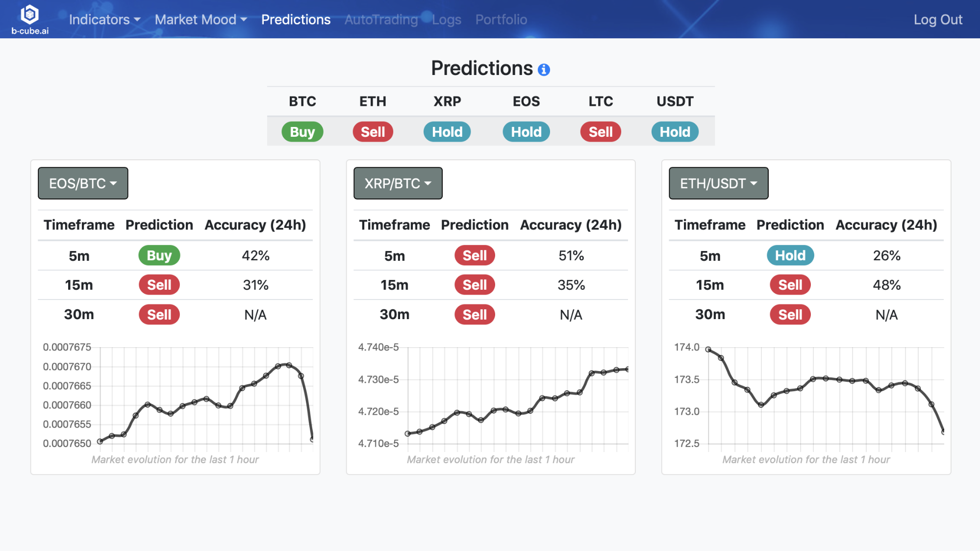The width and height of the screenshot is (980, 551).
Task: Open the Market Mood menu
Action: coord(200,19)
